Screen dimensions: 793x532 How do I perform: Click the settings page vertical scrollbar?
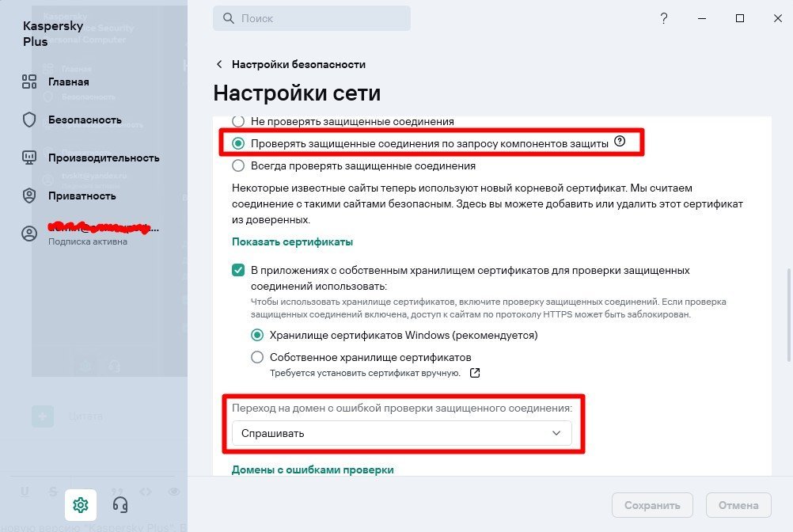point(788,315)
